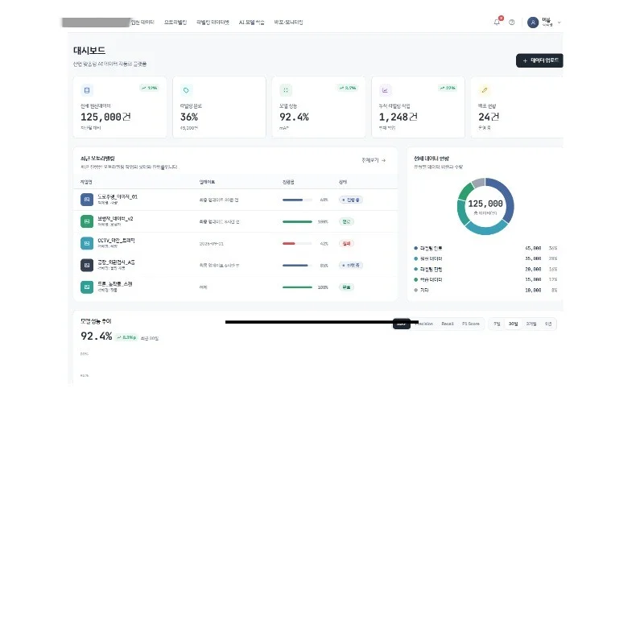Screen dimensions: 644x644
Task: Click the 45,000 legend value
Action: pyautogui.click(x=533, y=248)
